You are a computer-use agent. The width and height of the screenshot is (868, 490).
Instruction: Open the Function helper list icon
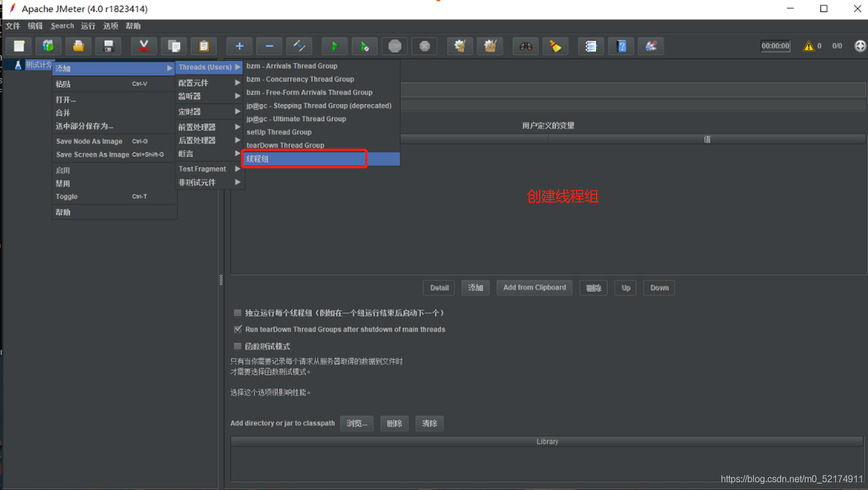[x=591, y=46]
